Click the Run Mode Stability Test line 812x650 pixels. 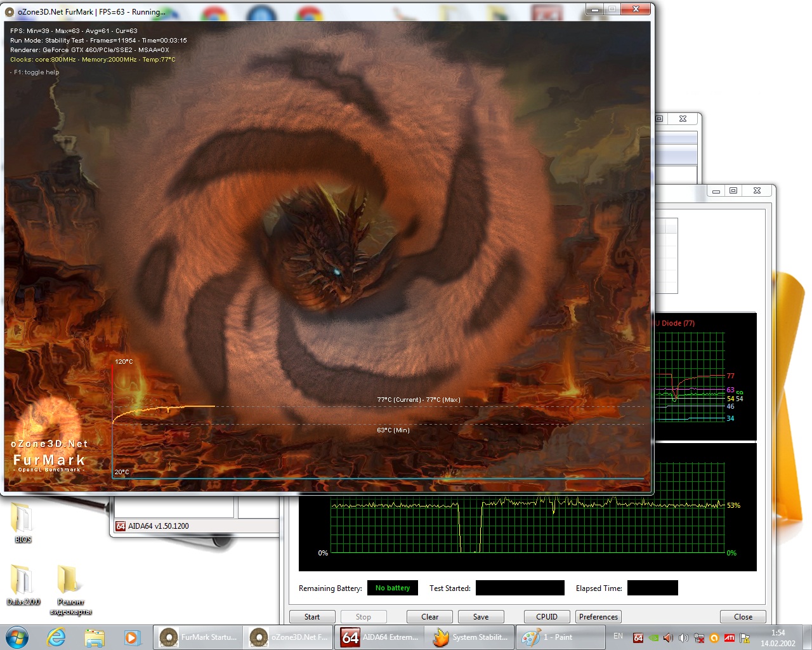click(x=98, y=40)
